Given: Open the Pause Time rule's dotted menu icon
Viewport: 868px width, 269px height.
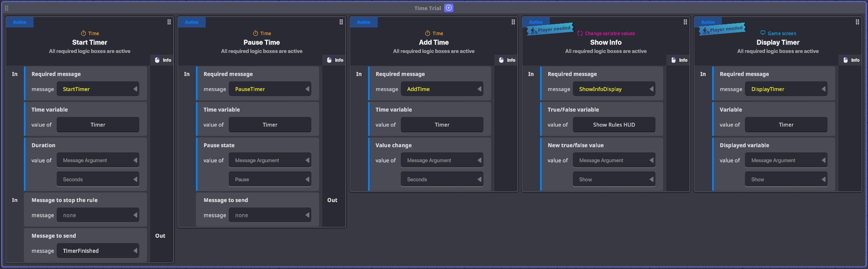Looking at the screenshot, I should 341,22.
